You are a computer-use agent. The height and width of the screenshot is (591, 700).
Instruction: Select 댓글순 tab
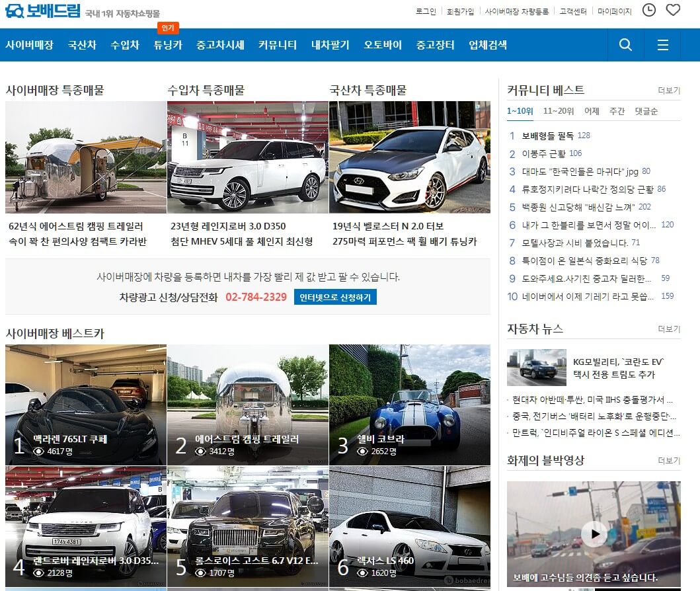[x=646, y=111]
